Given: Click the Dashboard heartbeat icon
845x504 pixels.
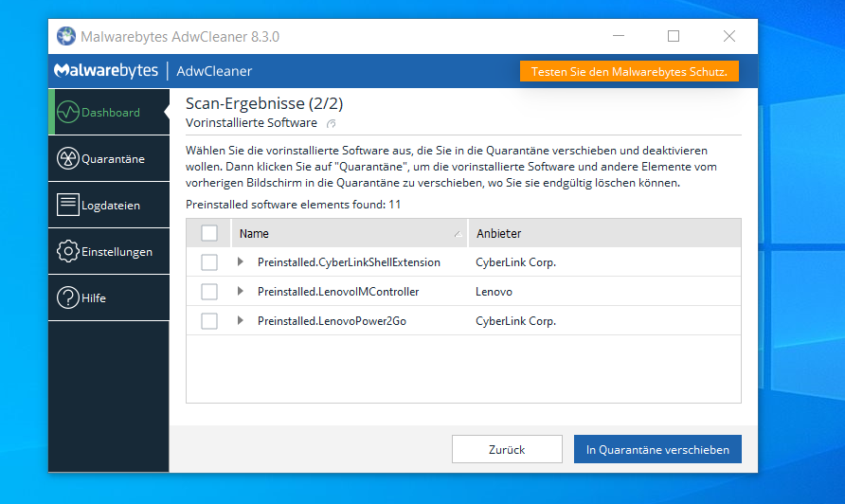Looking at the screenshot, I should click(68, 112).
